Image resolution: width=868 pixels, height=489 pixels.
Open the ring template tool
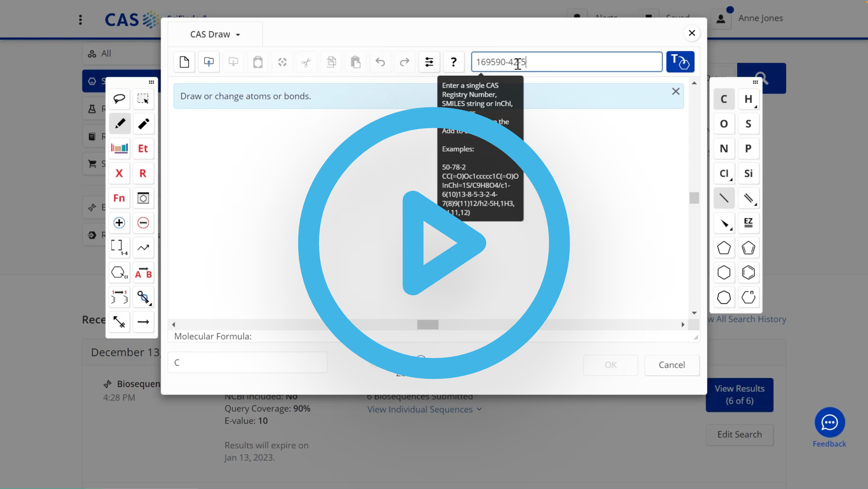pyautogui.click(x=143, y=198)
